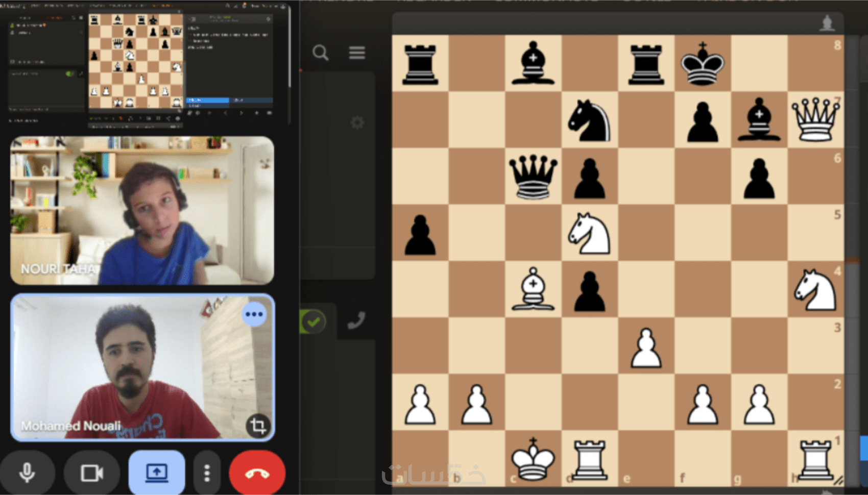Select the white pawn on e3
Viewport: 868px width, 495px height.
tap(646, 348)
